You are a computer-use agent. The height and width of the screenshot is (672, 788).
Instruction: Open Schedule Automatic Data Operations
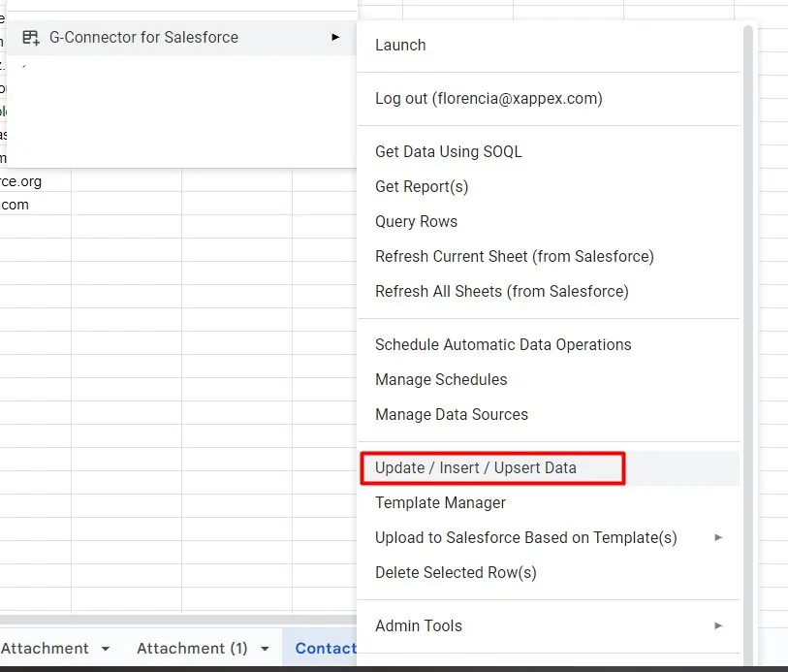pyautogui.click(x=549, y=345)
